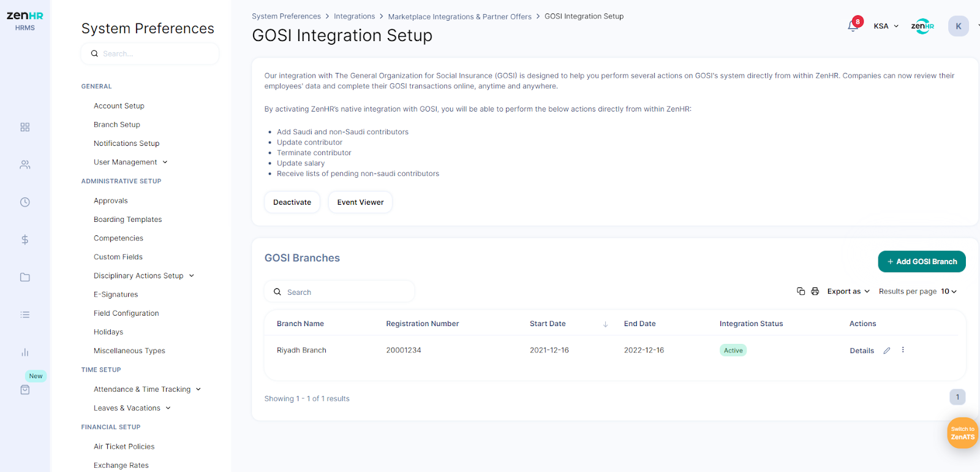The width and height of the screenshot is (980, 472).
Task: Follow Integrations breadcrumb link
Action: [x=354, y=17]
